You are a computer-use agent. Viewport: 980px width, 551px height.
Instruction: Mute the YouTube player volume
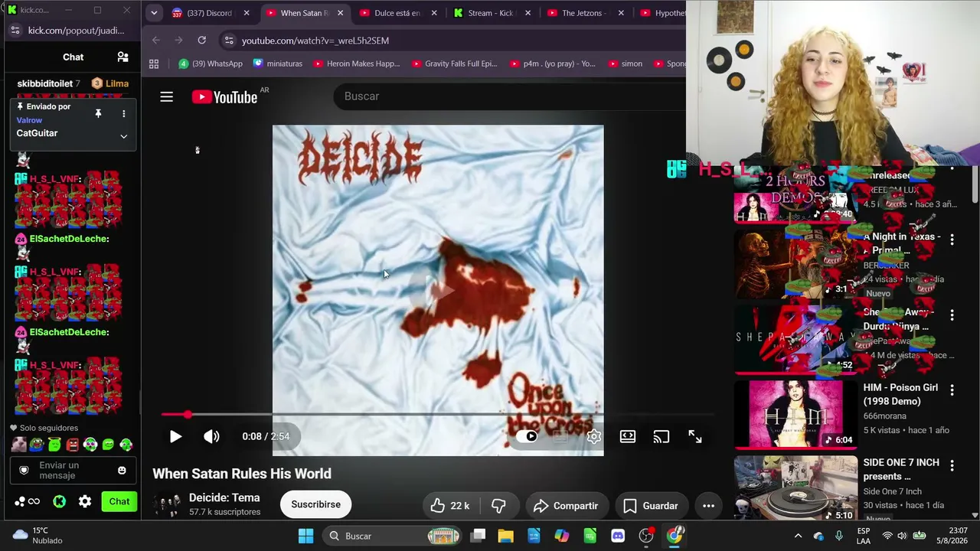[211, 436]
